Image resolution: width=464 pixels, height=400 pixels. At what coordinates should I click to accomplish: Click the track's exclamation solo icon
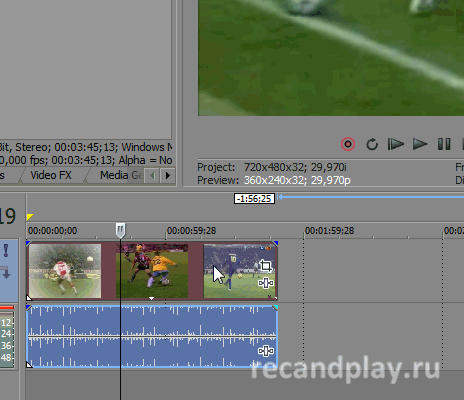pyautogui.click(x=6, y=251)
